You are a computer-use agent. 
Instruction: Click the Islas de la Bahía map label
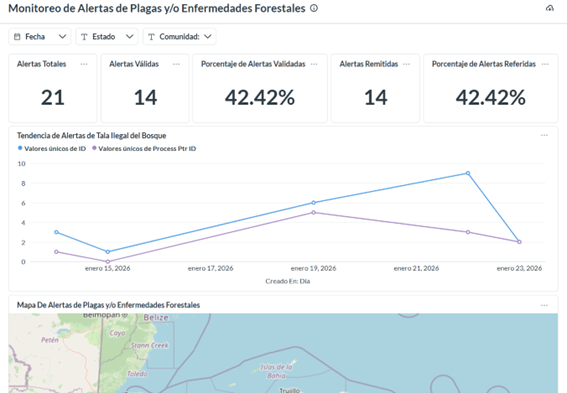point(276,371)
